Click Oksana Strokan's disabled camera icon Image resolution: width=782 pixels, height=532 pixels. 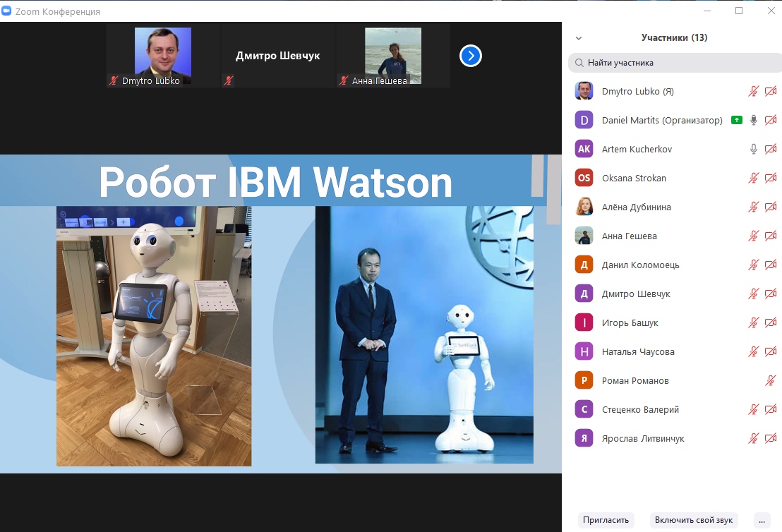[771, 178]
